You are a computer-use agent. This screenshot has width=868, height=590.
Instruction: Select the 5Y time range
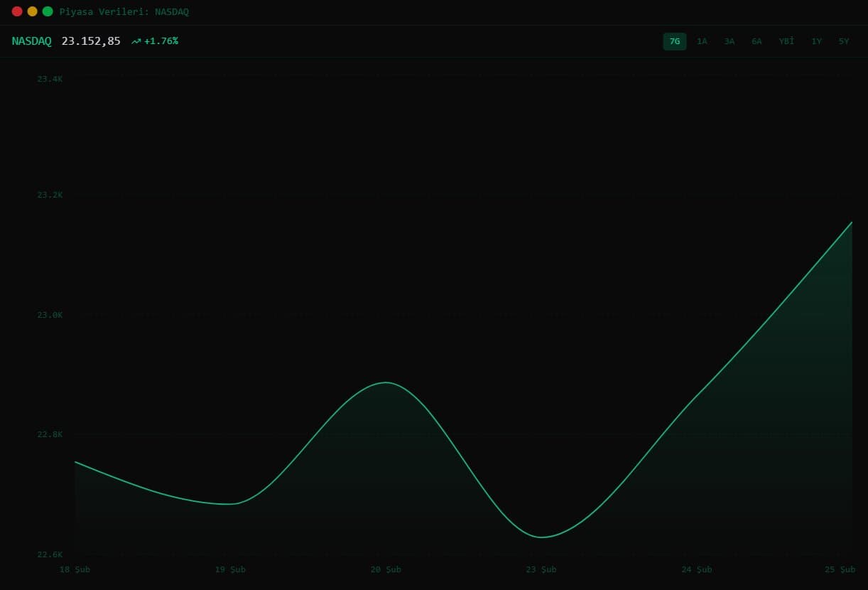pyautogui.click(x=844, y=41)
